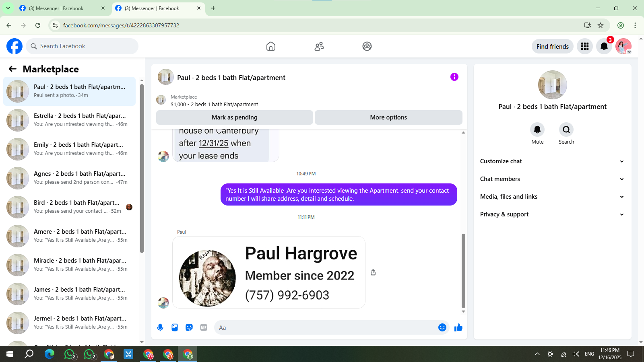Open conversation information purple icon

tap(454, 77)
